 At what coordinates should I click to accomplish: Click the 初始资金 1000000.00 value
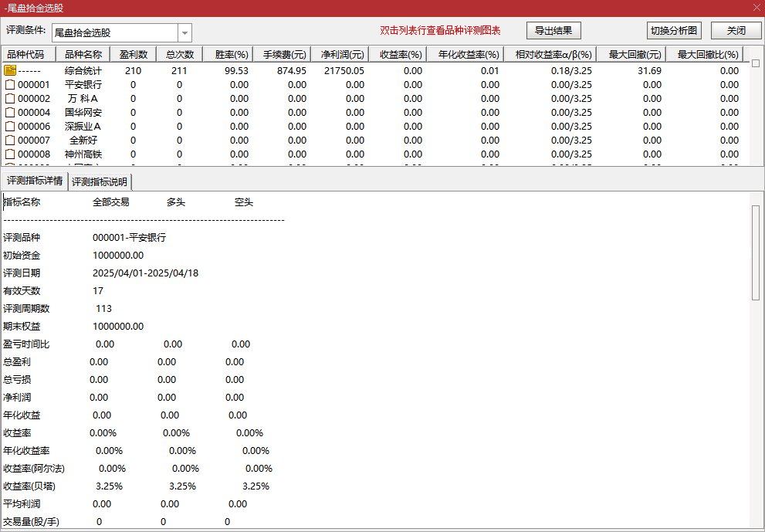point(118,256)
